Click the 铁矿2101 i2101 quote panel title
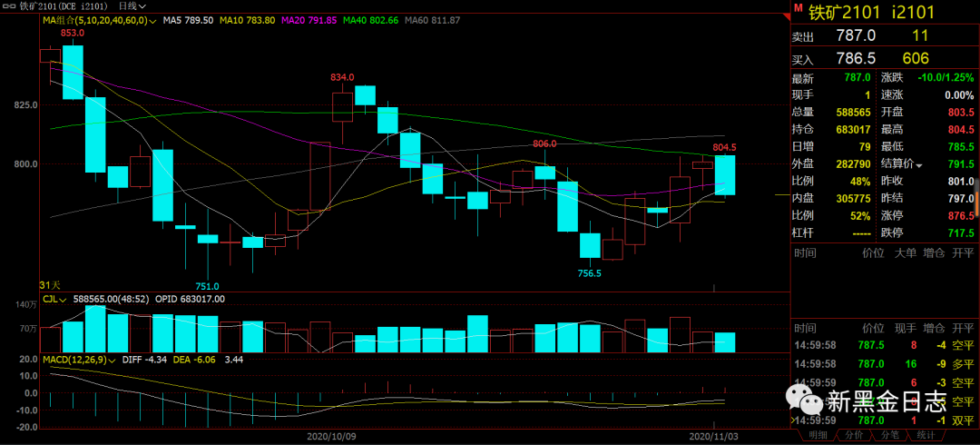 click(x=871, y=12)
